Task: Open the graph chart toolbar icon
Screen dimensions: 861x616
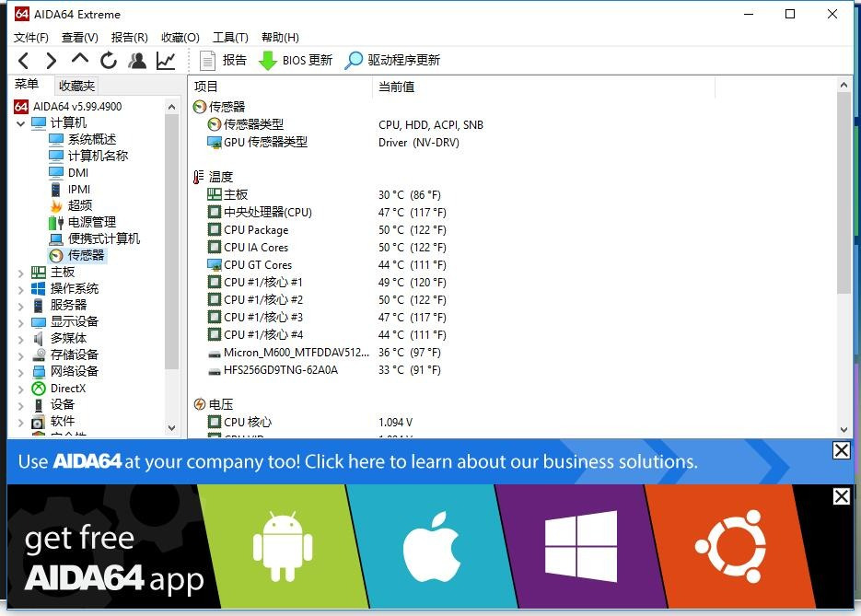Action: tap(166, 61)
